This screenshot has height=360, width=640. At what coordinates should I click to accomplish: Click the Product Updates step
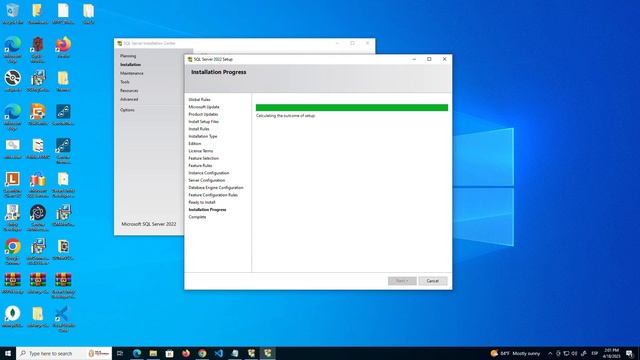pos(203,114)
